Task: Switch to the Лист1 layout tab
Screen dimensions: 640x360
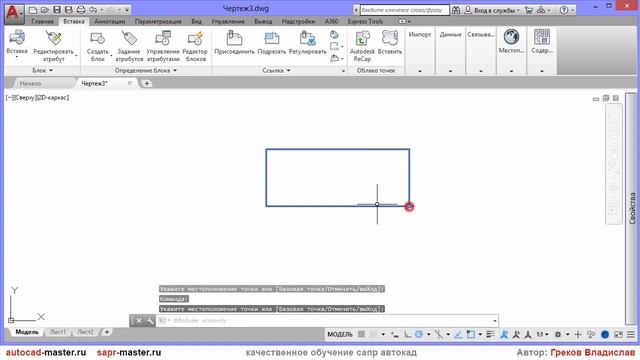Action: coord(58,332)
